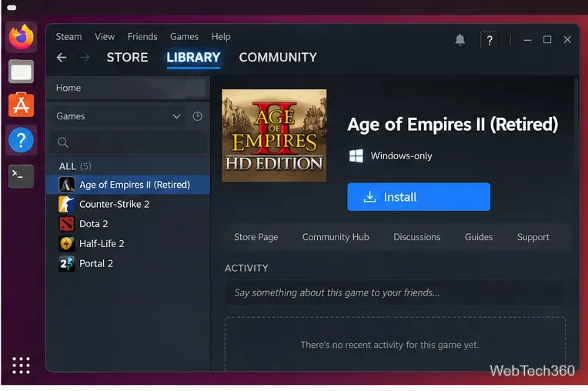Open the Games menu
The width and height of the screenshot is (588, 391).
[184, 36]
